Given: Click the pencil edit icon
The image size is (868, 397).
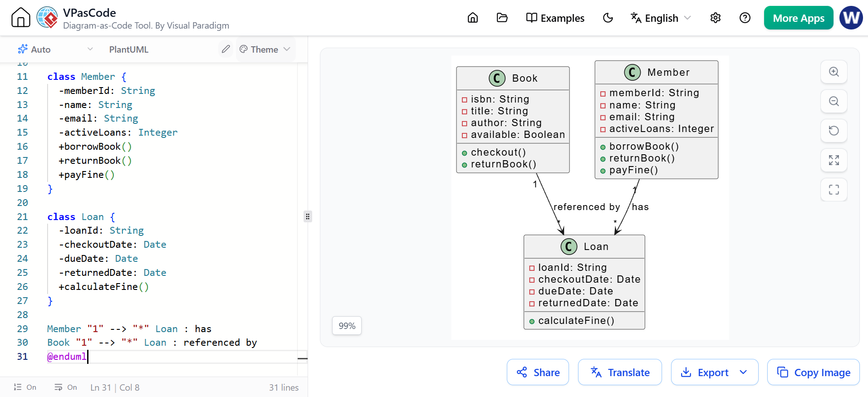Looking at the screenshot, I should [226, 49].
